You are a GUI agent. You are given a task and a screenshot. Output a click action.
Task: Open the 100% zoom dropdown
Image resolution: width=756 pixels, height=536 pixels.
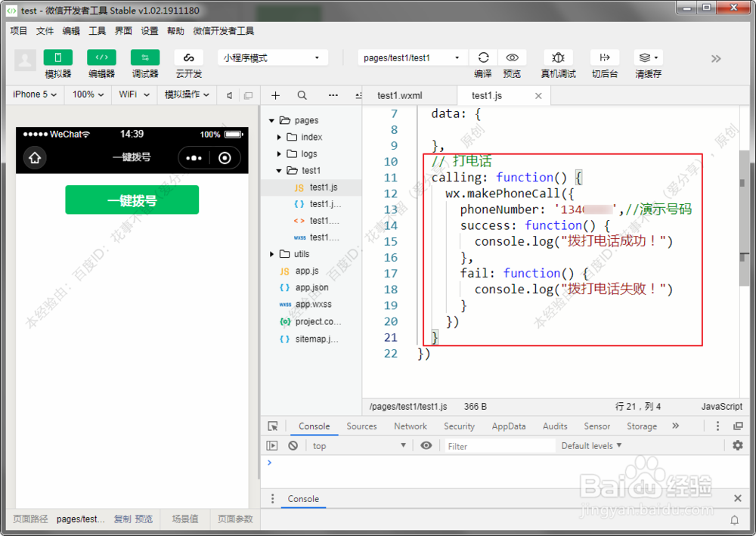point(88,94)
